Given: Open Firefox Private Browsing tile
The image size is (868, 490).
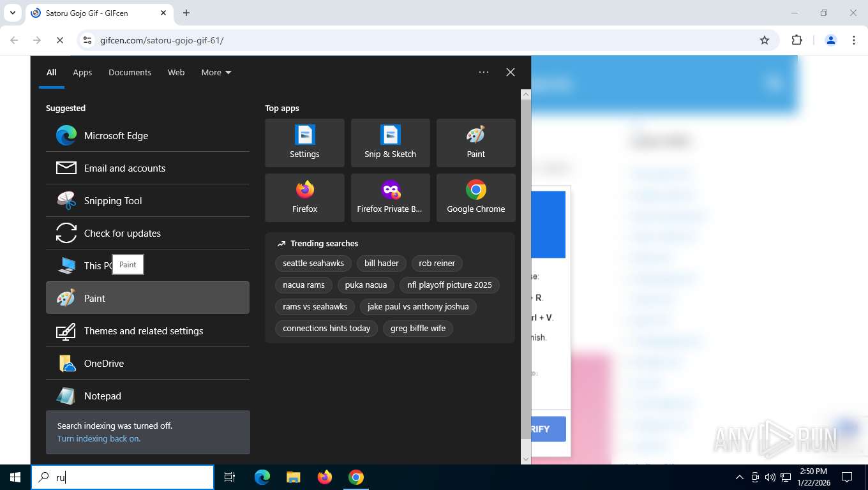Looking at the screenshot, I should 390,198.
